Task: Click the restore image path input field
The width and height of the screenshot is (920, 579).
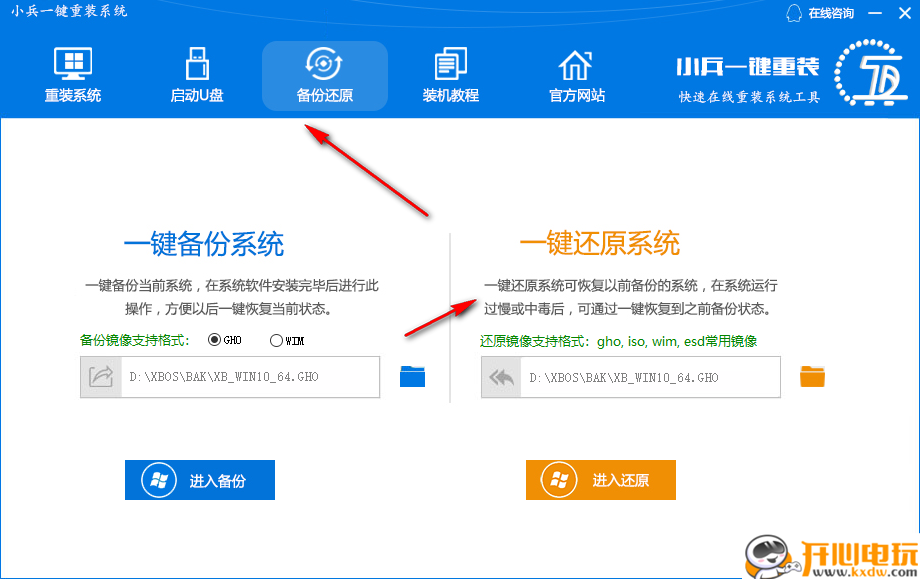Action: (x=650, y=377)
